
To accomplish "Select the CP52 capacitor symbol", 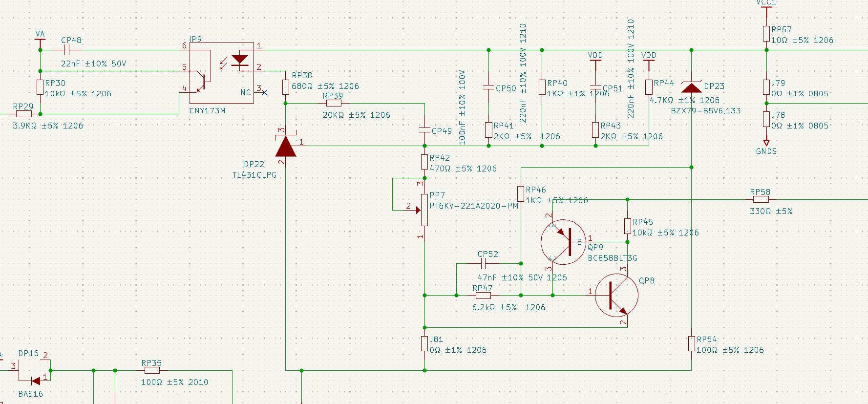I will (x=483, y=264).
